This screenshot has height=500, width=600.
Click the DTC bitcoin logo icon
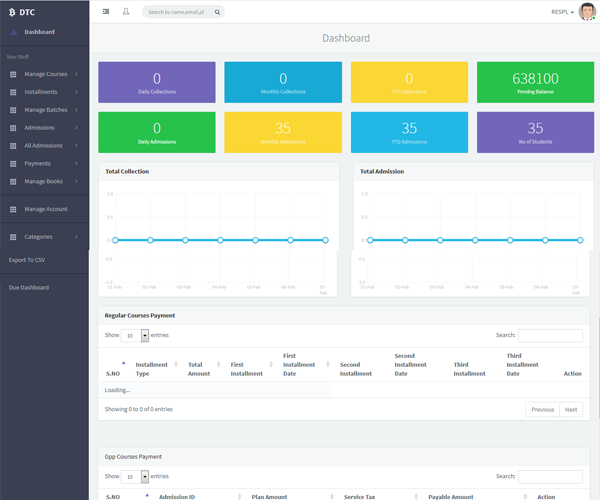tap(10, 12)
